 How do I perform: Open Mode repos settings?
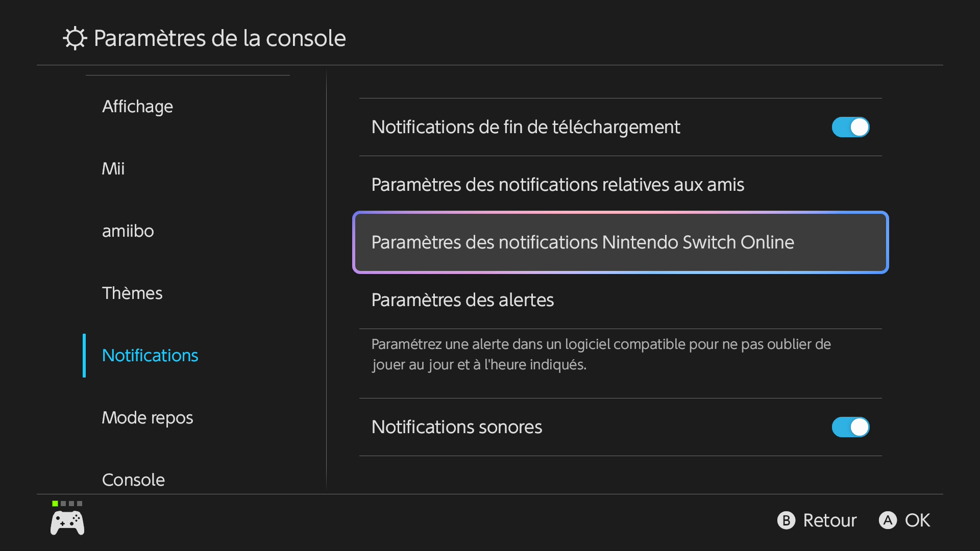(148, 418)
